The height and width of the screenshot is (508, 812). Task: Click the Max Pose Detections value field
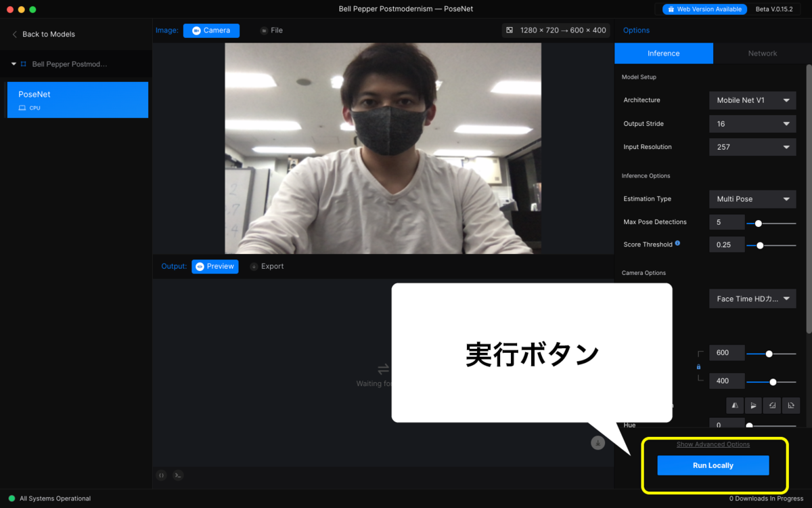pos(726,221)
